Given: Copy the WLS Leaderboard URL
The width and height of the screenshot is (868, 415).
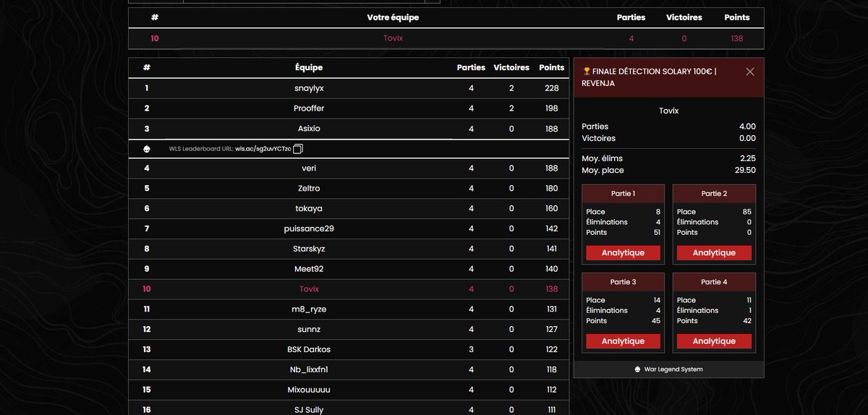Looking at the screenshot, I should (298, 149).
